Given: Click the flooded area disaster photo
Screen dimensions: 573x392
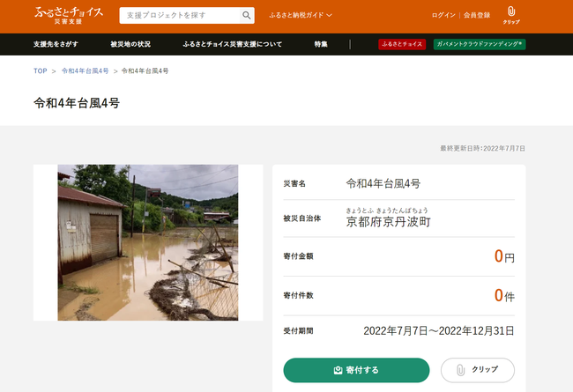Looking at the screenshot, I should (x=148, y=242).
